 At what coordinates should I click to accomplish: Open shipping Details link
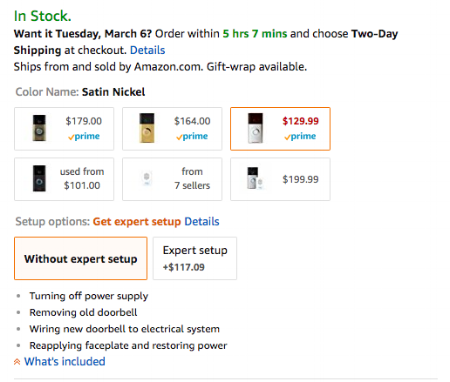pyautogui.click(x=147, y=50)
